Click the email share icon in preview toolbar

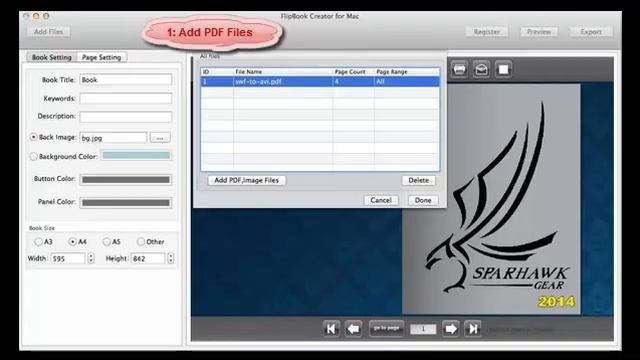tap(482, 69)
